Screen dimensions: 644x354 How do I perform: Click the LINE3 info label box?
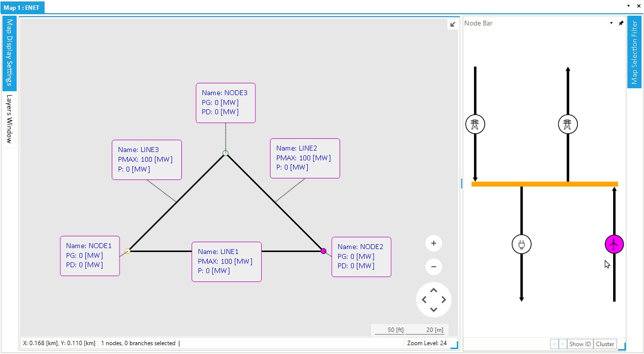[x=147, y=159]
